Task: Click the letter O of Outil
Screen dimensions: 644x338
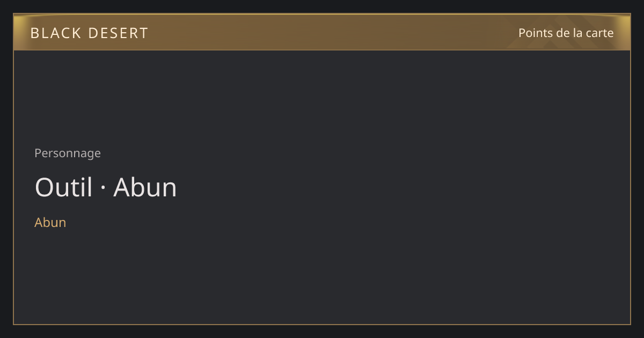Action: point(44,187)
